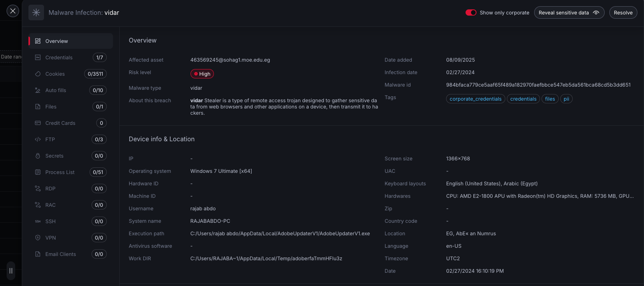Click the Email Clients icon
Viewport: 644px width, 286px height.
click(38, 254)
